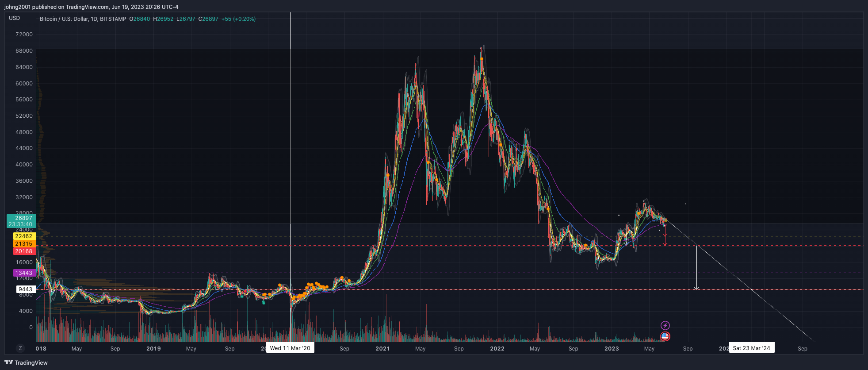The width and height of the screenshot is (868, 370).
Task: Select the white 9443 price label
Action: [25, 289]
